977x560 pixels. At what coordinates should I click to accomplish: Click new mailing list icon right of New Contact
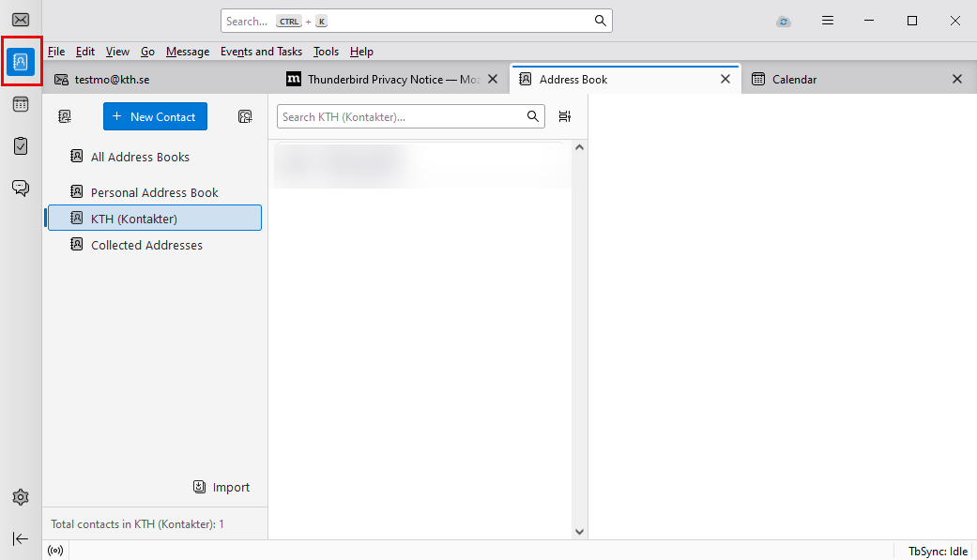coord(245,116)
